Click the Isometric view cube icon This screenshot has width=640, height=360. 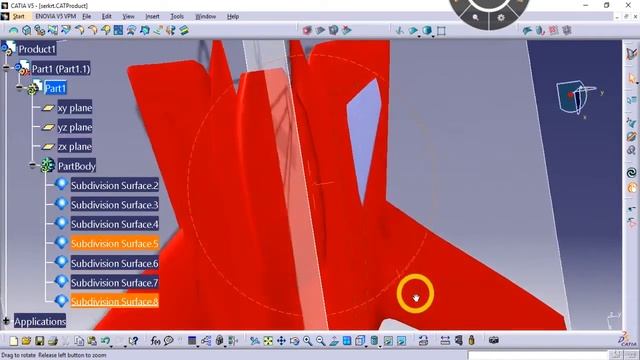tap(360, 341)
